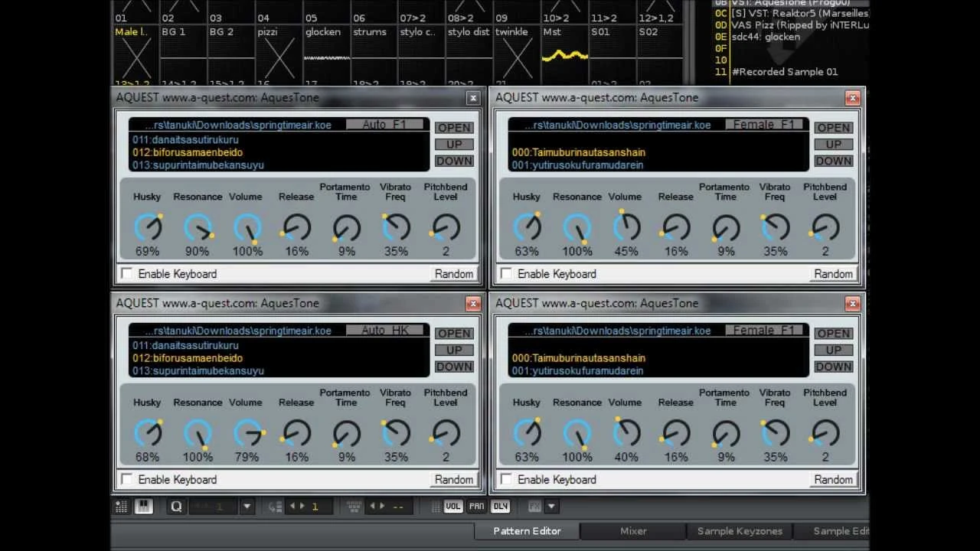980x551 pixels.
Task: Click Random in the AquesTone with 40% Volume
Action: (x=834, y=480)
